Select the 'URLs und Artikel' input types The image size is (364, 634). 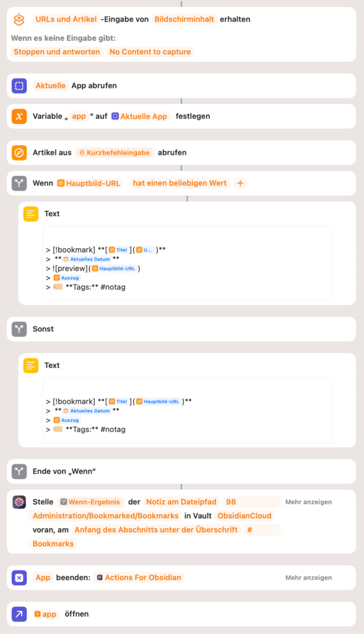pos(66,19)
